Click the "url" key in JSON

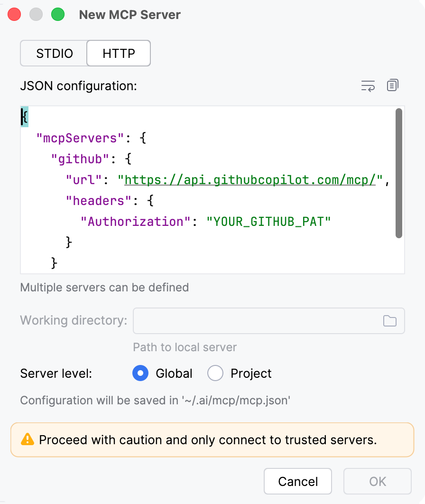pos(84,180)
